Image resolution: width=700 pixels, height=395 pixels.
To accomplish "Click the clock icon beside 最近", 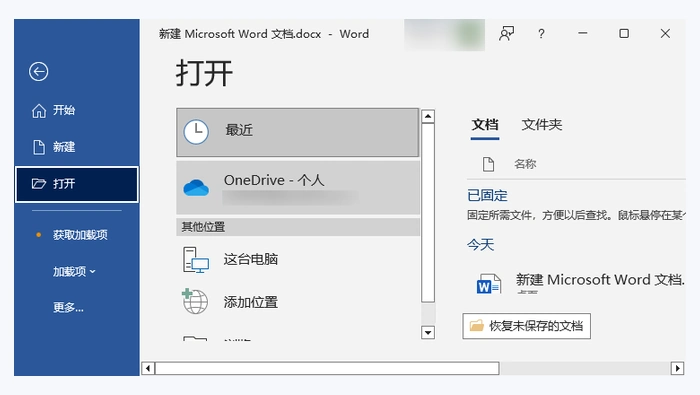I will (x=196, y=132).
